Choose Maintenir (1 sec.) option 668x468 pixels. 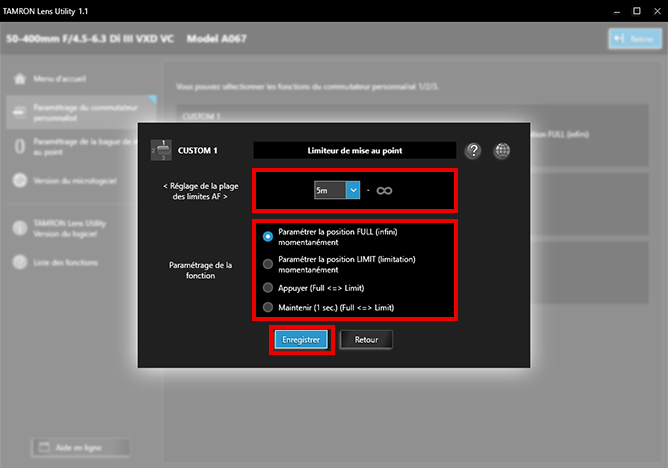pos(268,307)
